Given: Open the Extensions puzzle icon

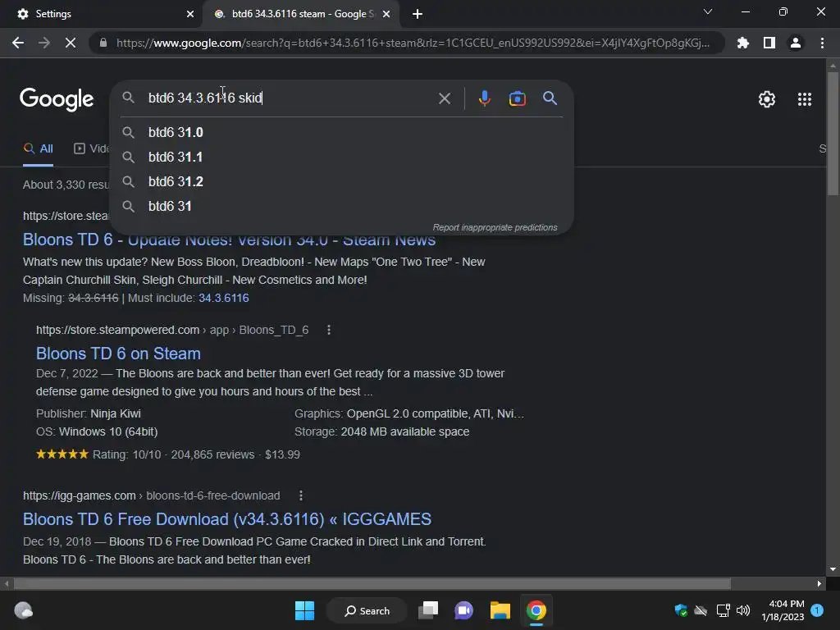Looking at the screenshot, I should (742, 43).
